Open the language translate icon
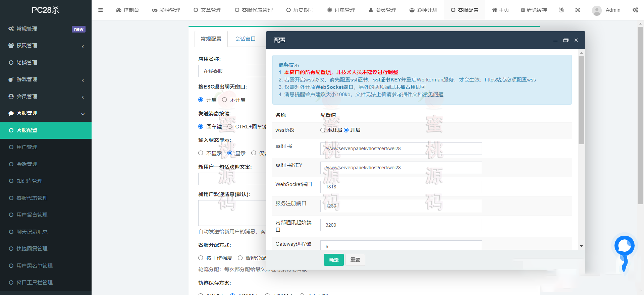The image size is (644, 295). point(561,10)
